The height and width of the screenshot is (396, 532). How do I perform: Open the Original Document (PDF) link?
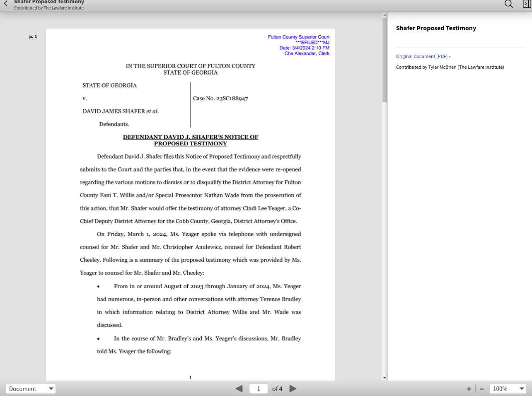pyautogui.click(x=423, y=56)
